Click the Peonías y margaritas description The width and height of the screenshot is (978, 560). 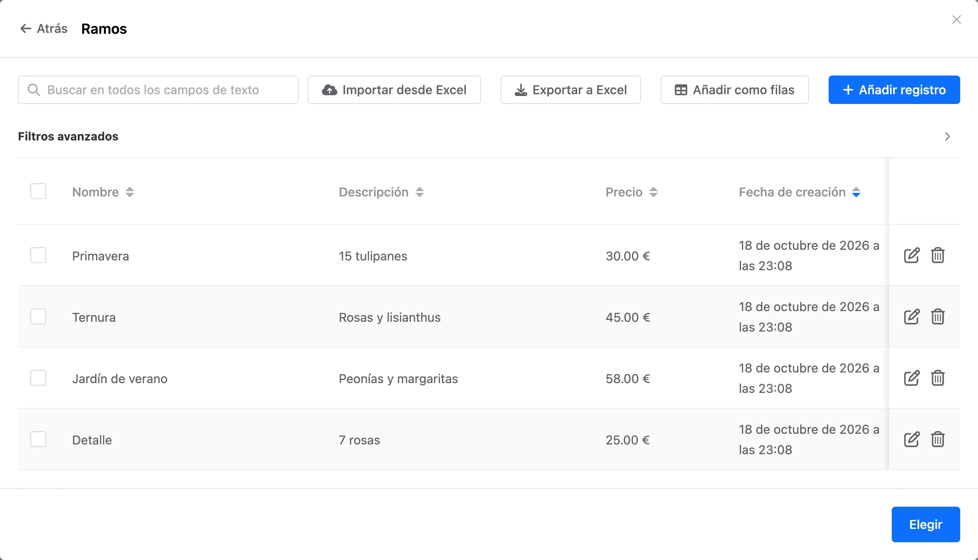pos(398,379)
